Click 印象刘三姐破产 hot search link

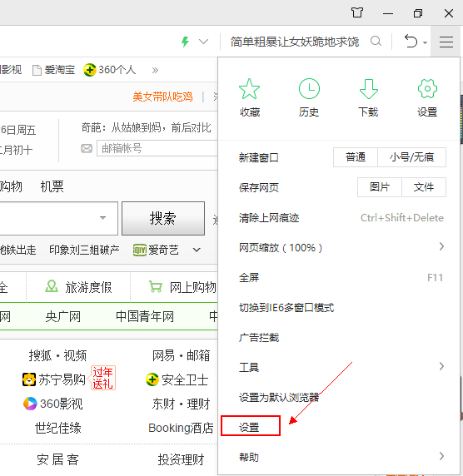84,250
